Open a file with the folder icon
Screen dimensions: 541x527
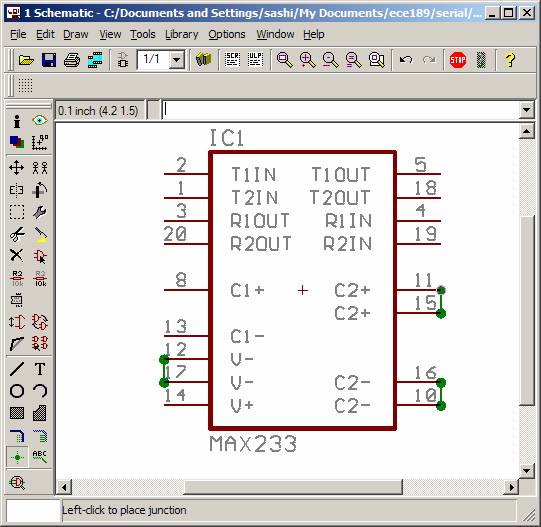[x=26, y=60]
